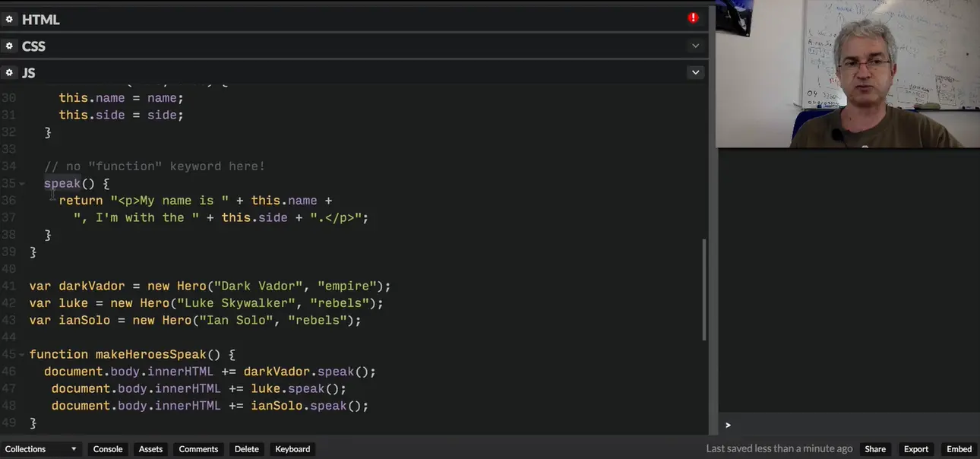This screenshot has height=459, width=980.
Task: Click the "Luke Skywalker" string on line 42
Action: tap(237, 303)
